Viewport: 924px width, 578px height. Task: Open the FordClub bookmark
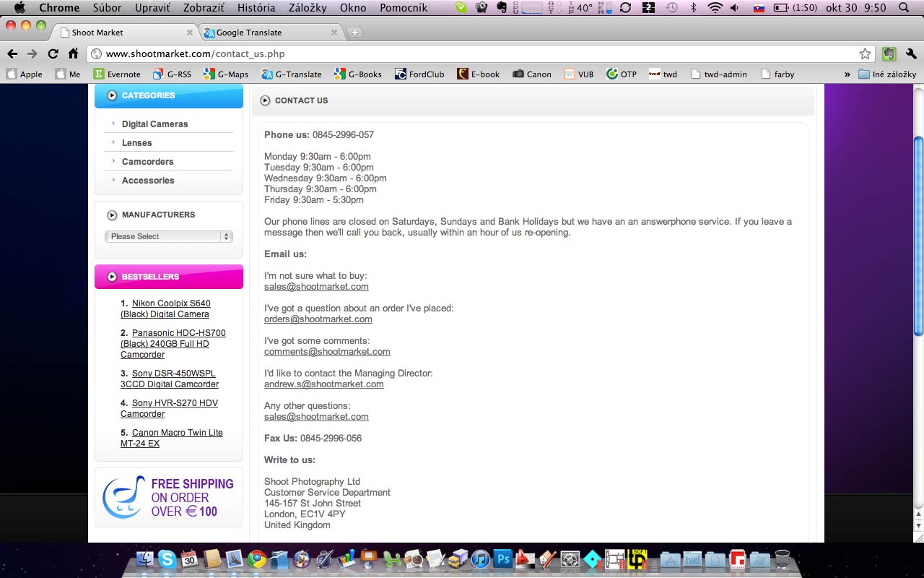click(419, 74)
